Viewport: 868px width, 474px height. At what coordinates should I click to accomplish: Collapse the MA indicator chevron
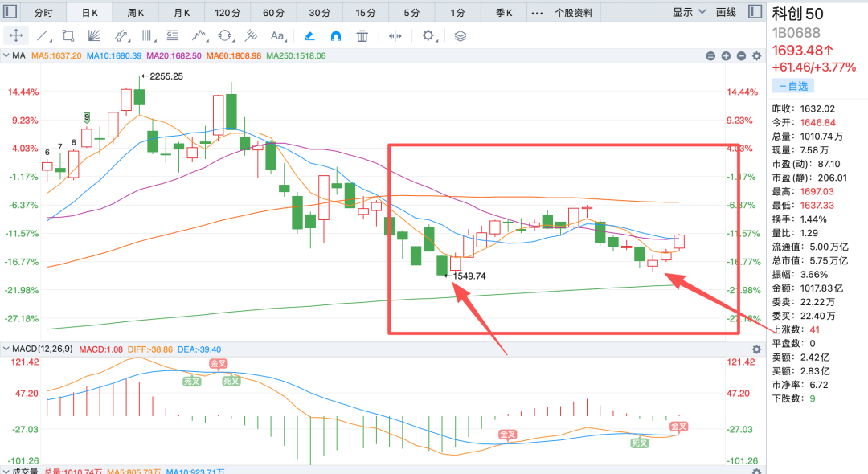[x=6, y=55]
